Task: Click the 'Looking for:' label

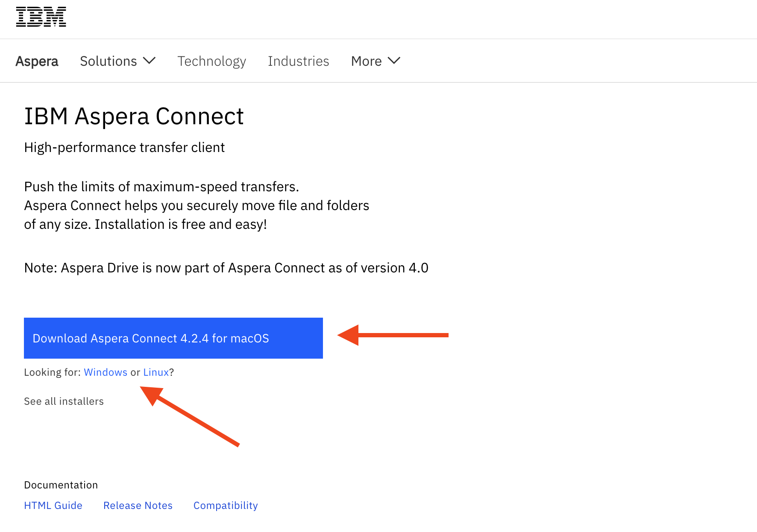Action: pos(52,372)
